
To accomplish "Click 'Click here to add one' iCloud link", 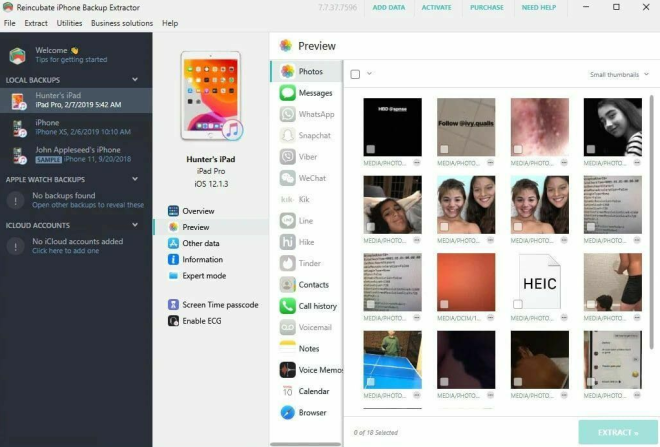I will click(x=66, y=251).
